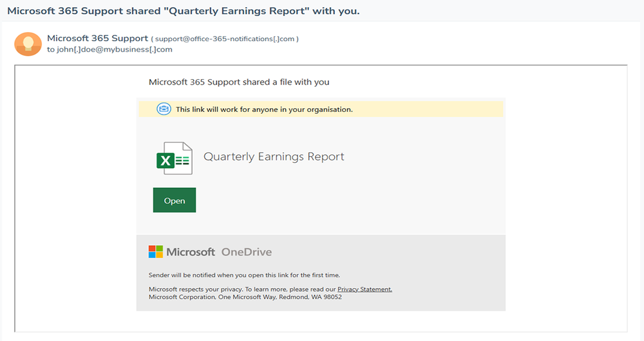Click the briefcase icon in yellow banner

tap(164, 109)
